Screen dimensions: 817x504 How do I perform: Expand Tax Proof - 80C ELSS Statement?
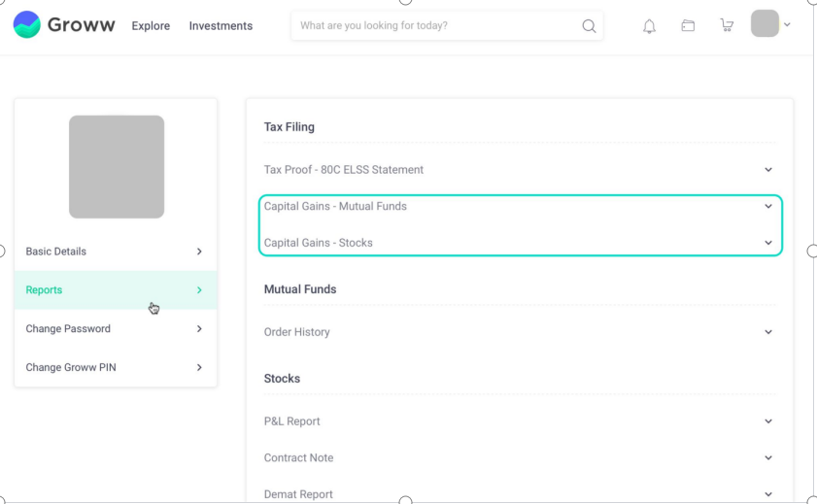520,170
